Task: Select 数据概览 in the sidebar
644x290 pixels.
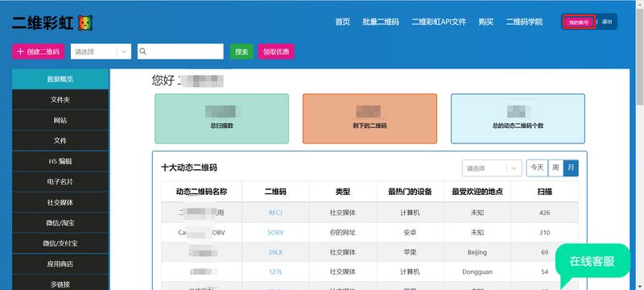Action: pyautogui.click(x=60, y=79)
